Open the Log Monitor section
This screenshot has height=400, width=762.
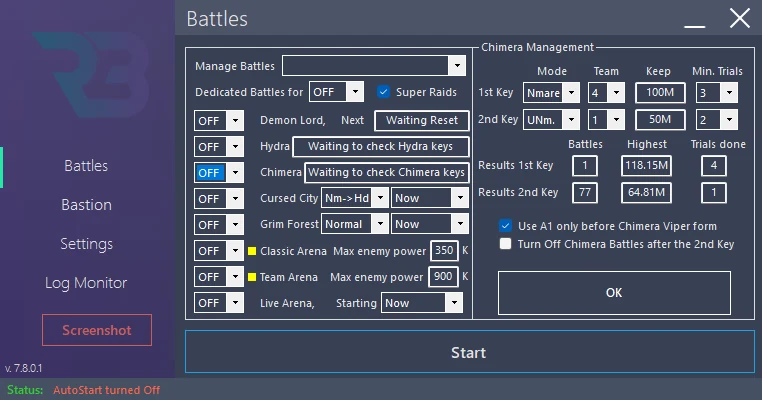pyautogui.click(x=86, y=283)
